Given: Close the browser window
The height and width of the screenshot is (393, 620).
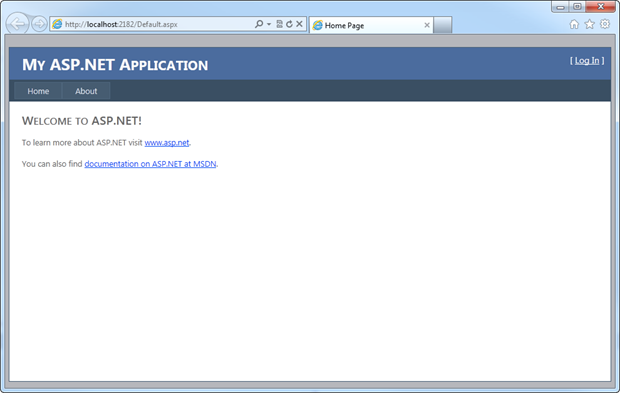Looking at the screenshot, I should (x=601, y=7).
